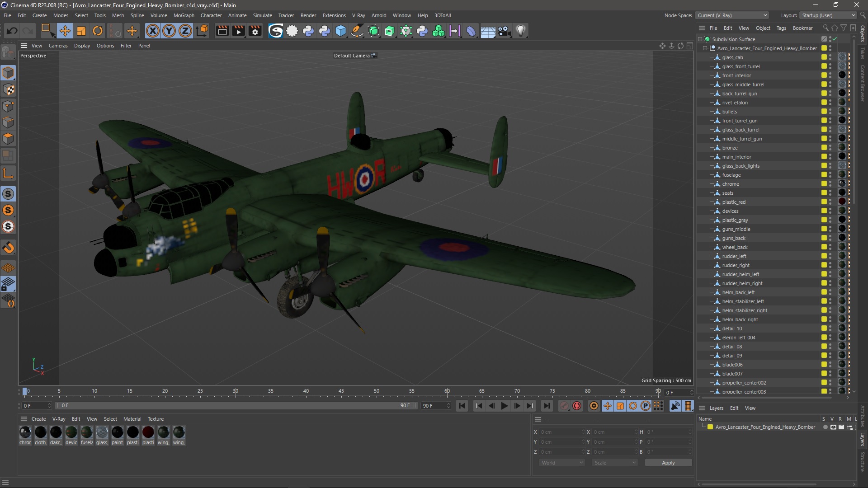This screenshot has width=868, height=488.
Task: Open Attributes side tab
Action: pyautogui.click(x=863, y=416)
